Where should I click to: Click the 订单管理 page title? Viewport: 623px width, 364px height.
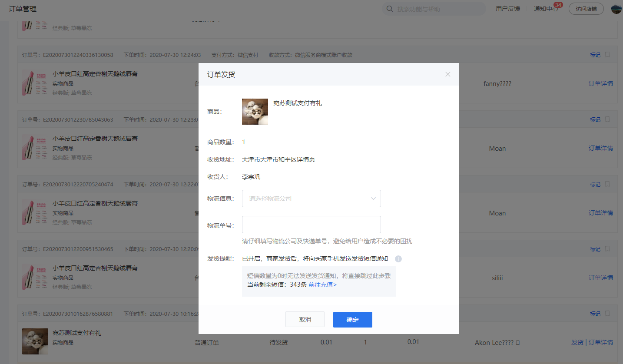pyautogui.click(x=23, y=9)
